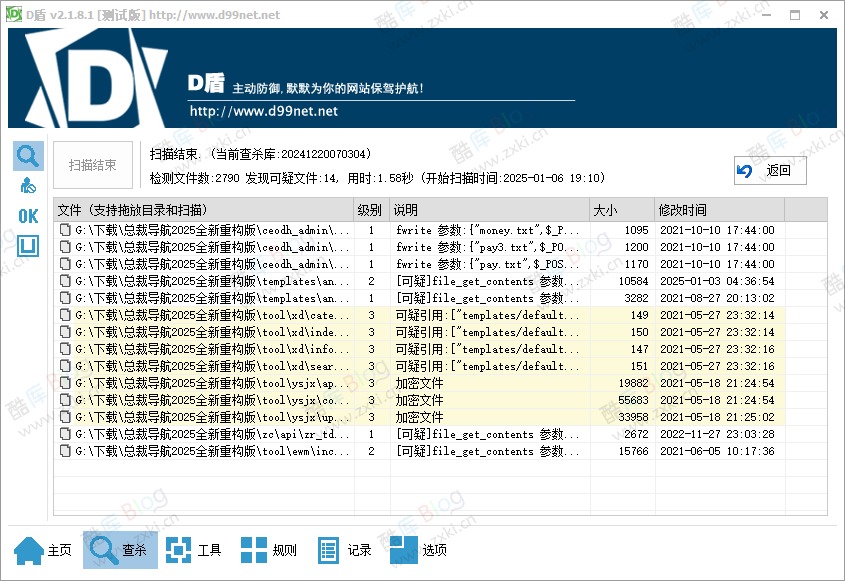Image resolution: width=845 pixels, height=581 pixels.
Task: Sort results by 级别 column header
Action: click(x=370, y=210)
